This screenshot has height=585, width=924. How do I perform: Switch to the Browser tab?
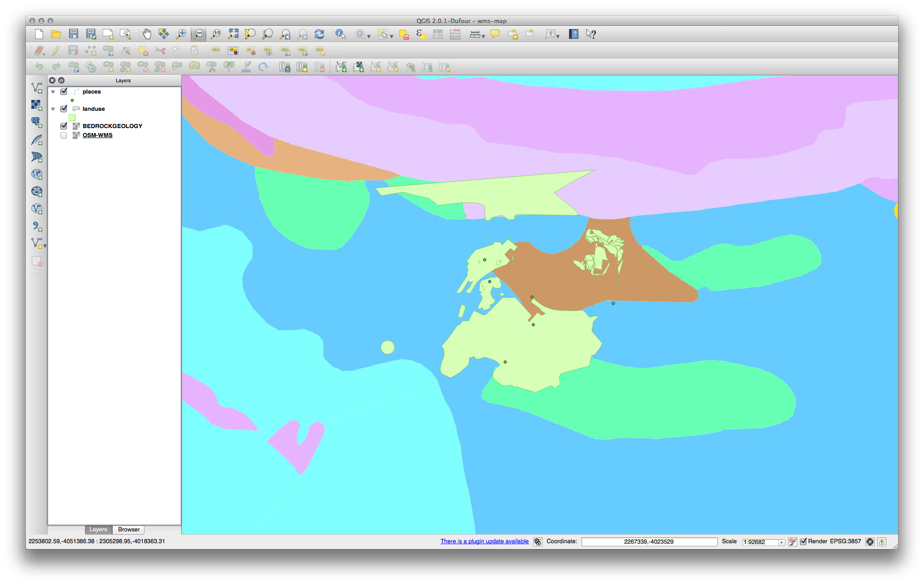pos(129,530)
